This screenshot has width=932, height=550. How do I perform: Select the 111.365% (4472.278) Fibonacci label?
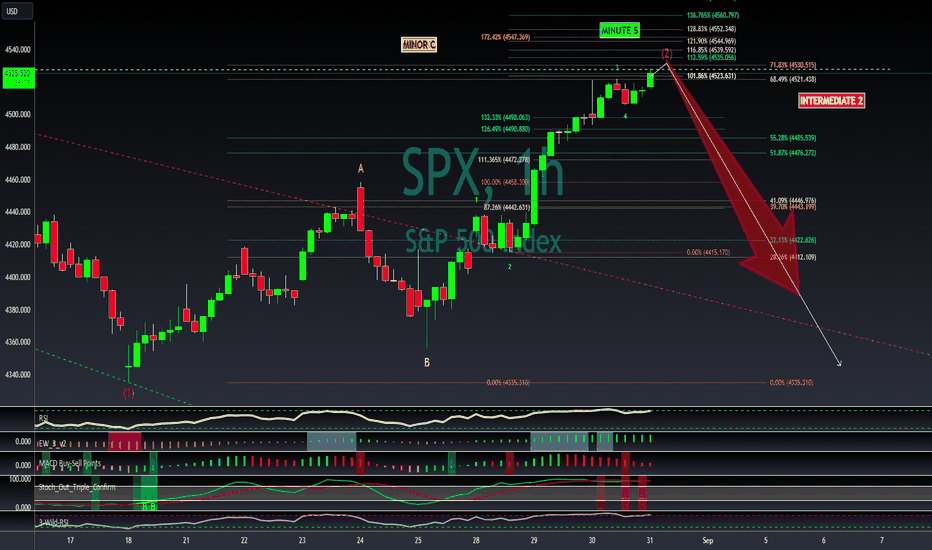pyautogui.click(x=503, y=160)
